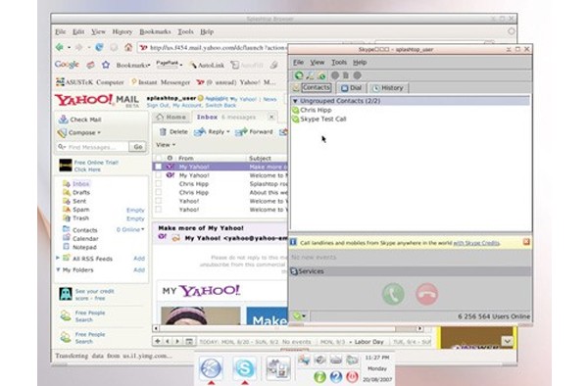Click the My Account link
588x386 pixels.
[186, 106]
